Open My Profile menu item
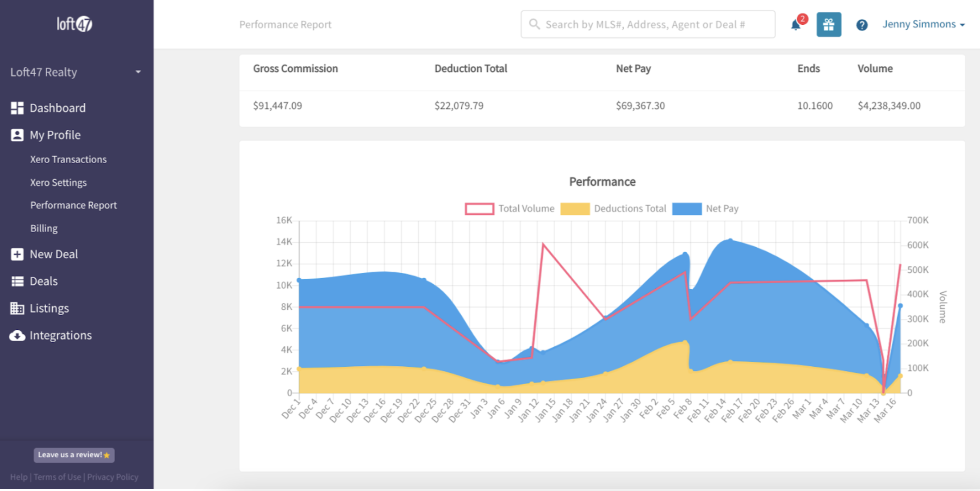Viewport: 980px width, 491px height. pos(55,135)
